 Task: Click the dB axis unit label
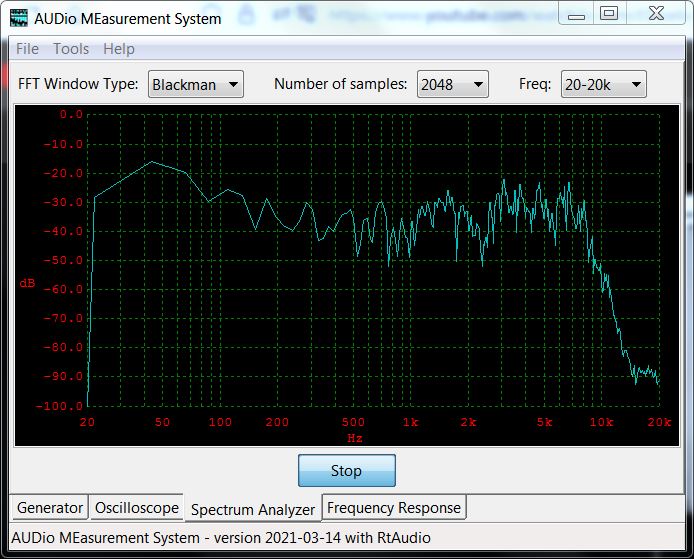27,283
